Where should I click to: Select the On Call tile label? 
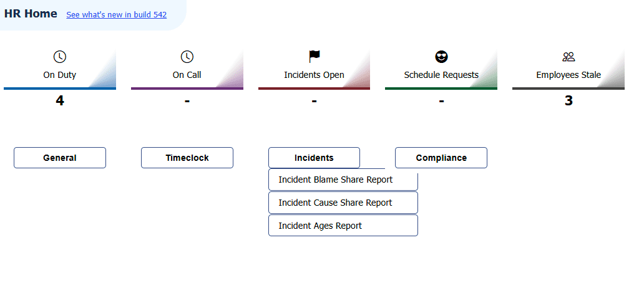187,75
